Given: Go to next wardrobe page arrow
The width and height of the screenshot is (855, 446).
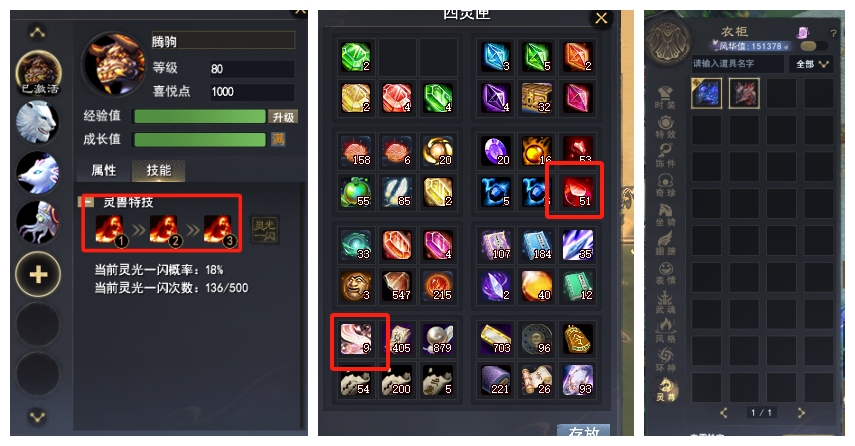Looking at the screenshot, I should click(800, 413).
